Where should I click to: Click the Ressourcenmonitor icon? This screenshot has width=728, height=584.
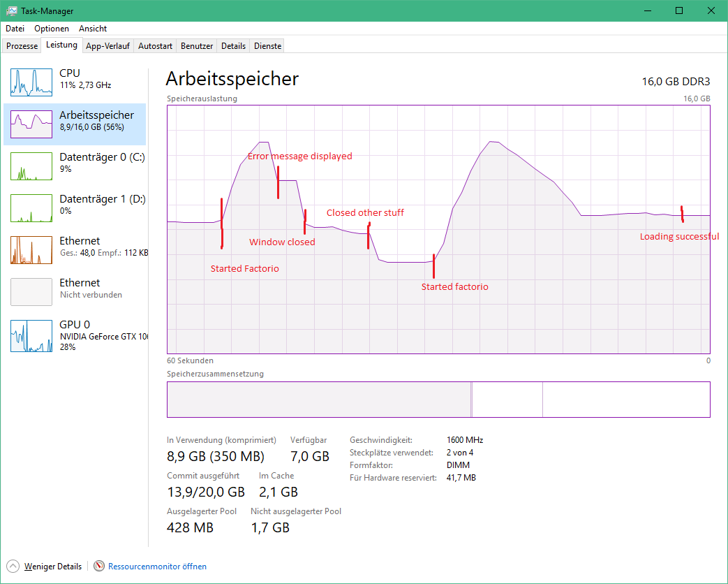(x=99, y=566)
